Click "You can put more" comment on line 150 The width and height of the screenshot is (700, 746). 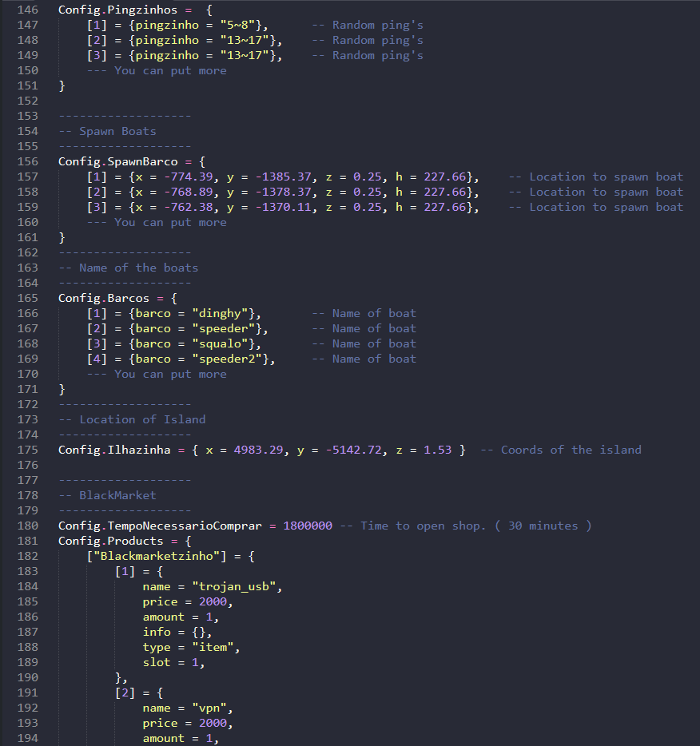[x=170, y=70]
